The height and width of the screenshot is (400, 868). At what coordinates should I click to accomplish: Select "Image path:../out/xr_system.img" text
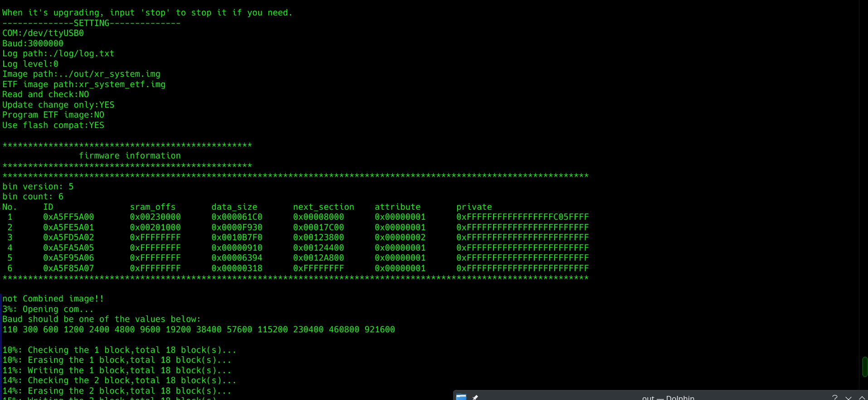[81, 74]
